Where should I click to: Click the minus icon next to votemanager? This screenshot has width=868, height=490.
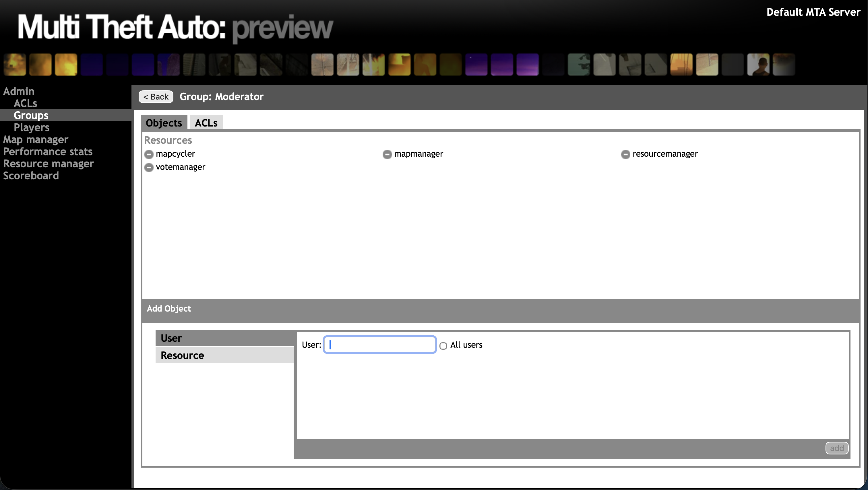(149, 167)
